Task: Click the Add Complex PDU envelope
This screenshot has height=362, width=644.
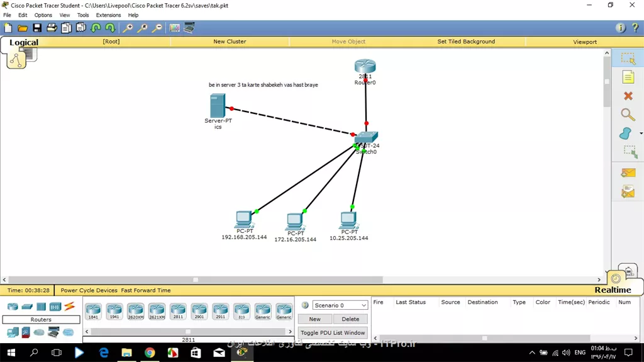Action: pos(628,191)
